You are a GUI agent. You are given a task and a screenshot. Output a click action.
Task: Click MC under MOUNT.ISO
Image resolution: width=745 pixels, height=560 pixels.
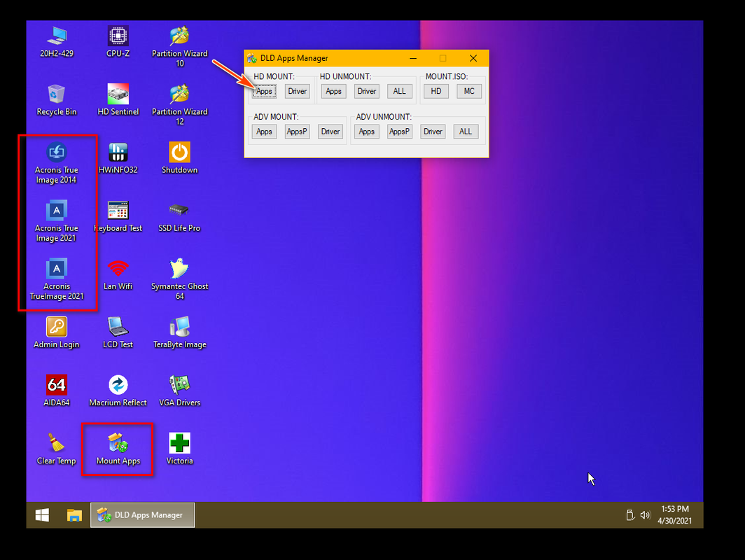pos(469,91)
